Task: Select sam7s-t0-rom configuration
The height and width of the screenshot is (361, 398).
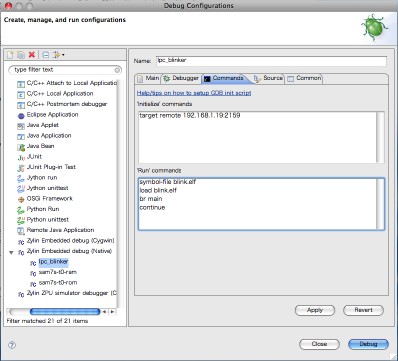Action: click(58, 283)
